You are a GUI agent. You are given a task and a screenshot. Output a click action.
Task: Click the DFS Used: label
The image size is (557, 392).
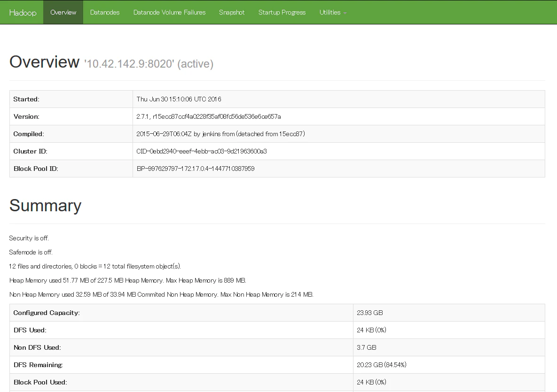[30, 331]
